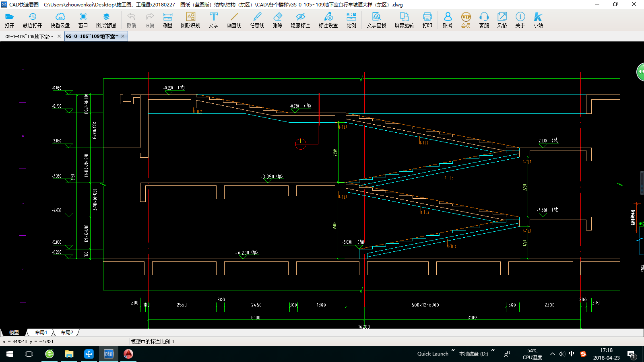The image size is (644, 362).
Task: Open the CAD viewer taskbar icon
Action: pos(109,354)
